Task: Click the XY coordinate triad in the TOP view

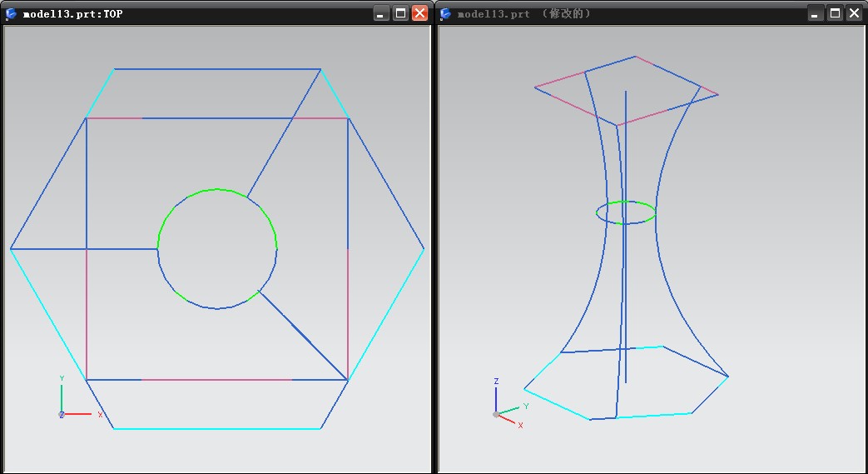Action: (80, 397)
